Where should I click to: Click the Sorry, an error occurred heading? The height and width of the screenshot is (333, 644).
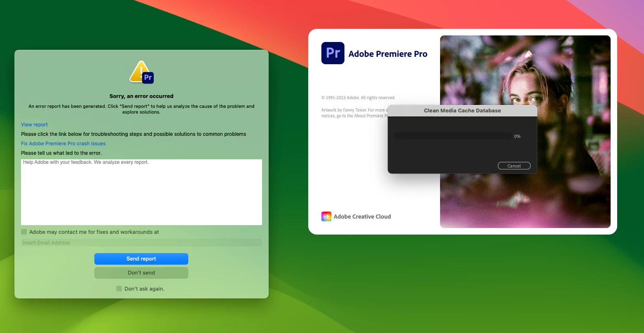coord(141,96)
